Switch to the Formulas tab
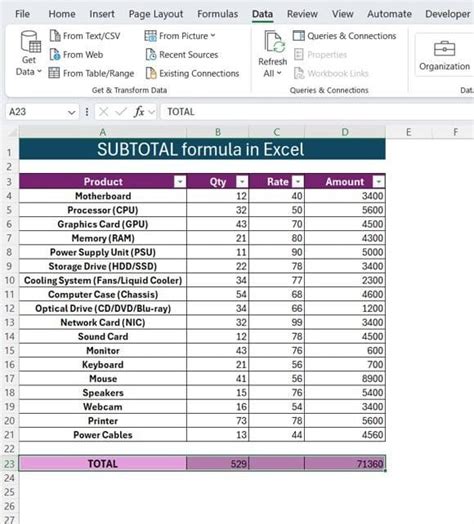Screen dimensions: 474x524 (218, 14)
